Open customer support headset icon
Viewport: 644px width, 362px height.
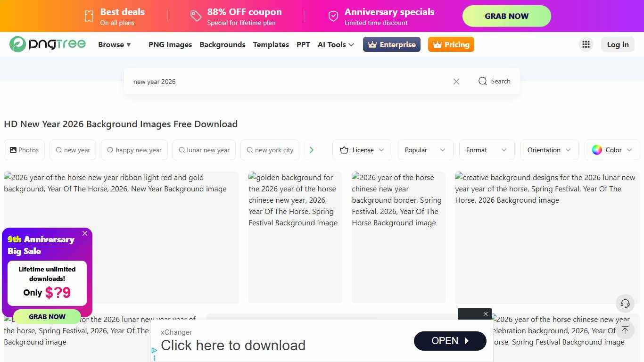[x=625, y=304]
